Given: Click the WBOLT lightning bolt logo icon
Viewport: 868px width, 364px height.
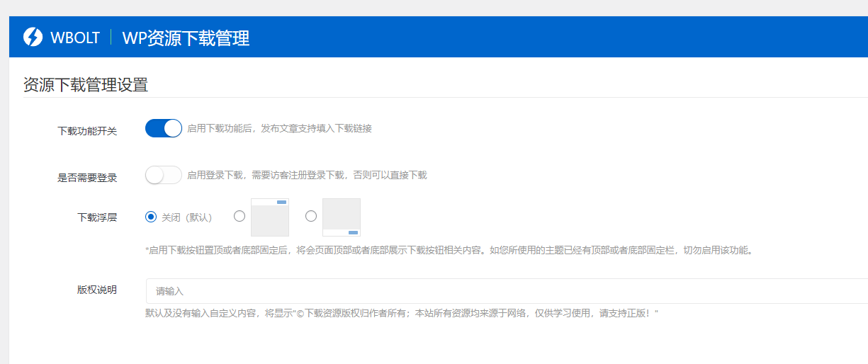Looking at the screenshot, I should click(33, 38).
